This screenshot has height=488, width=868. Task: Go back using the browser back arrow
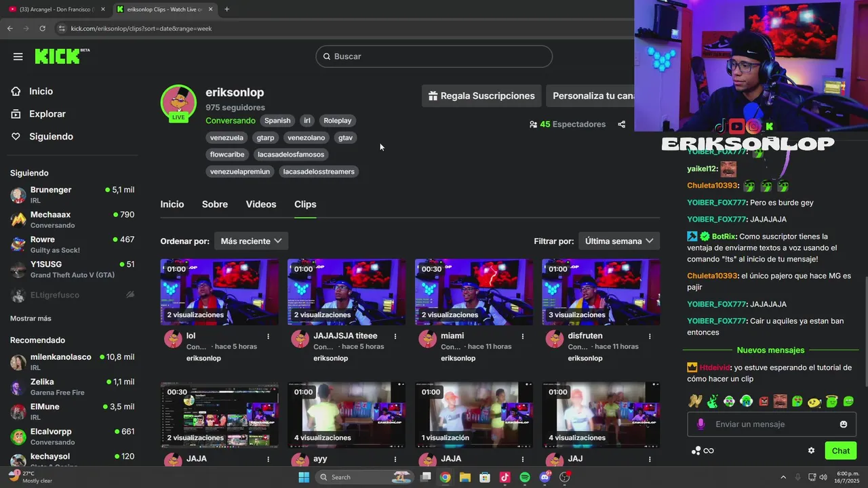(9, 28)
